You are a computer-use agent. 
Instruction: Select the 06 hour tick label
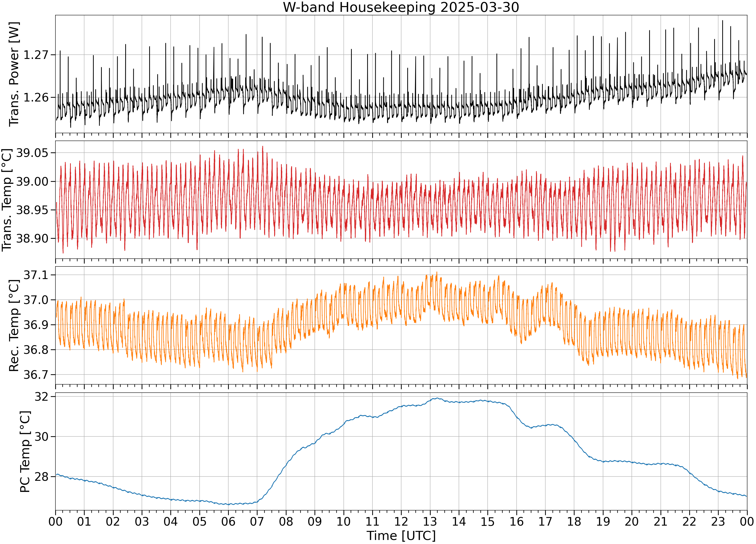pos(228,521)
